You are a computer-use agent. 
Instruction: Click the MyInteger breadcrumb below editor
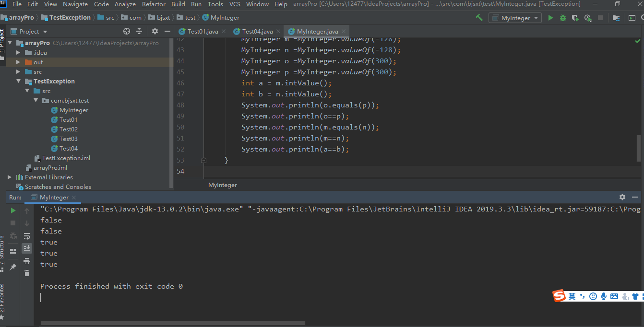click(223, 185)
